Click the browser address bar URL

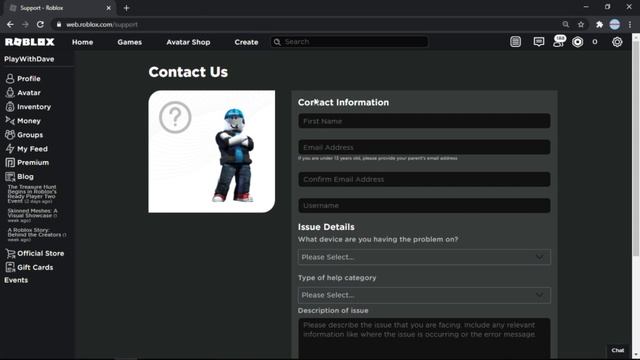(x=102, y=24)
